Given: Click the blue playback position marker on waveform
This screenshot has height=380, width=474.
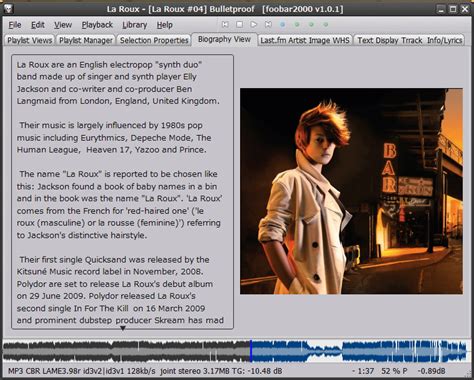Looking at the screenshot, I should (251, 351).
